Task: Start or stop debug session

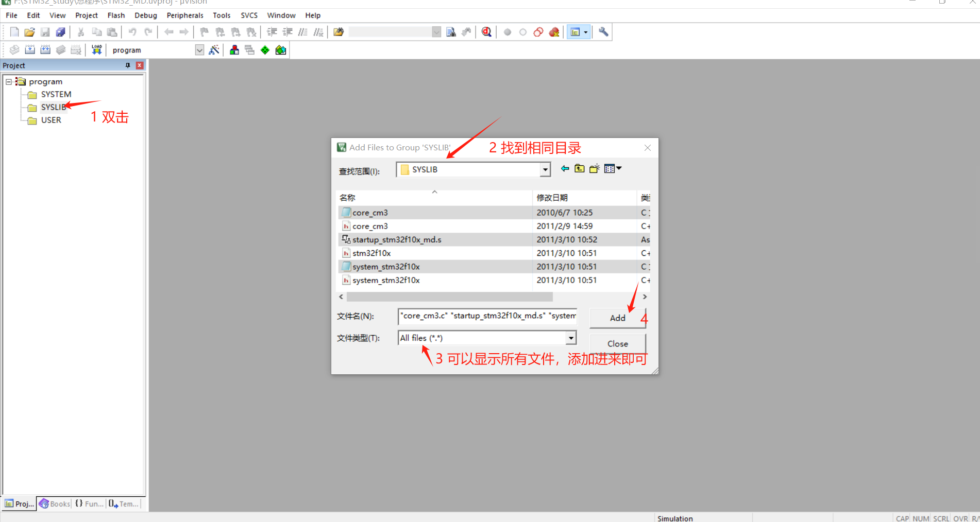Action: coord(486,32)
